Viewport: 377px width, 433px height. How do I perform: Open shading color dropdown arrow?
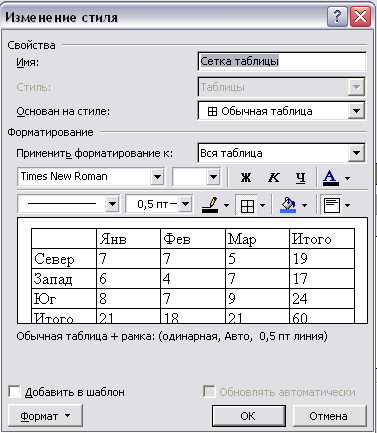click(304, 205)
